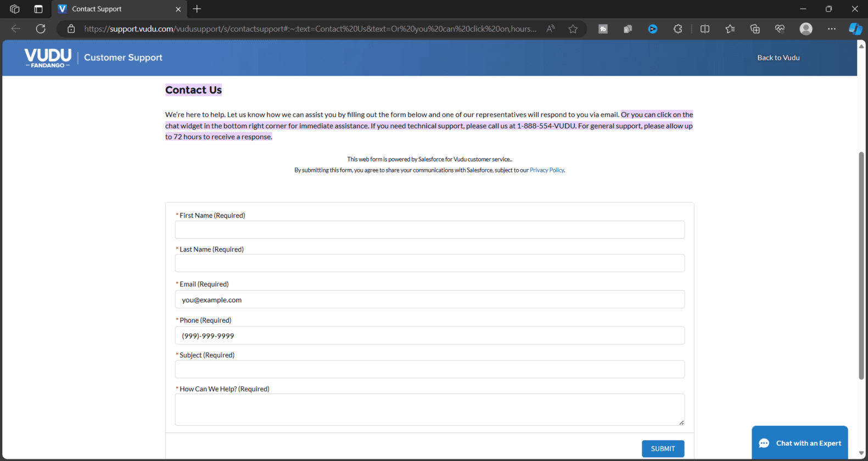Refresh the current page
Image resolution: width=868 pixels, height=461 pixels.
41,29
